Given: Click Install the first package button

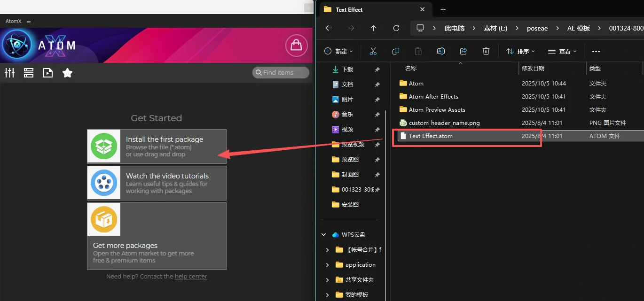Looking at the screenshot, I should point(157,147).
